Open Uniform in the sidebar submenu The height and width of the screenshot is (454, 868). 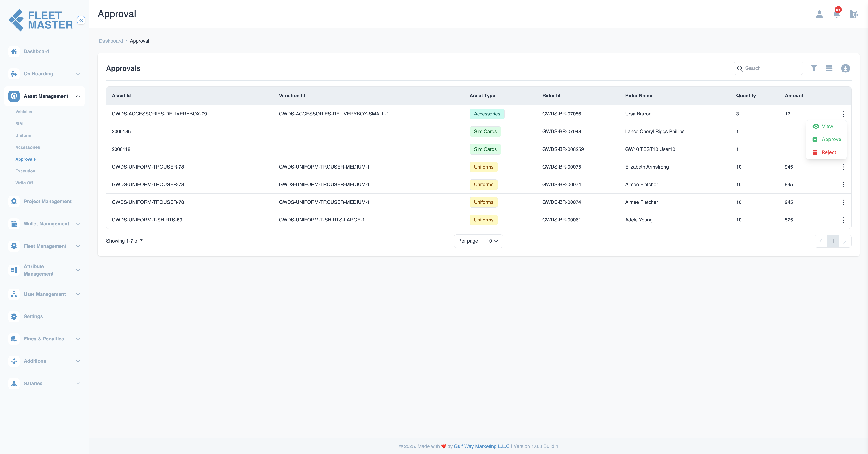click(x=23, y=135)
